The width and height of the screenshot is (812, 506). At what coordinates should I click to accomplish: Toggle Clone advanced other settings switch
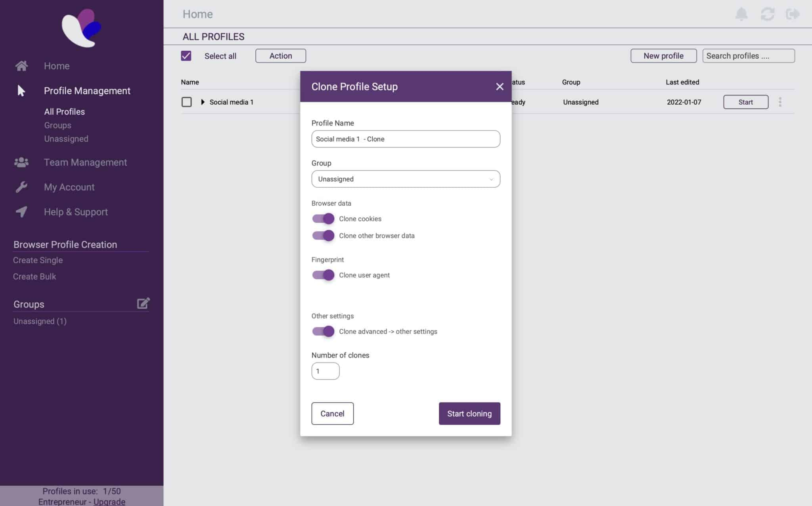coord(323,331)
